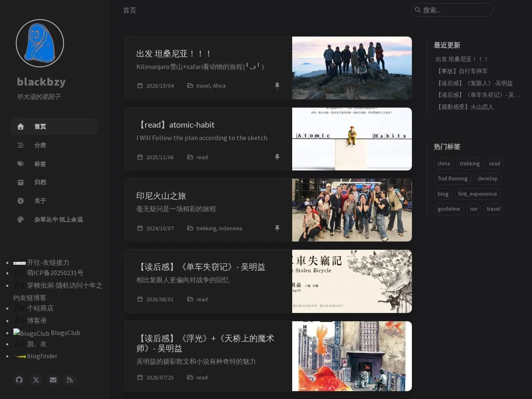Viewport: 532px width, 399px height.
Task: Open the RSS feed icon
Action: pyautogui.click(x=70, y=380)
